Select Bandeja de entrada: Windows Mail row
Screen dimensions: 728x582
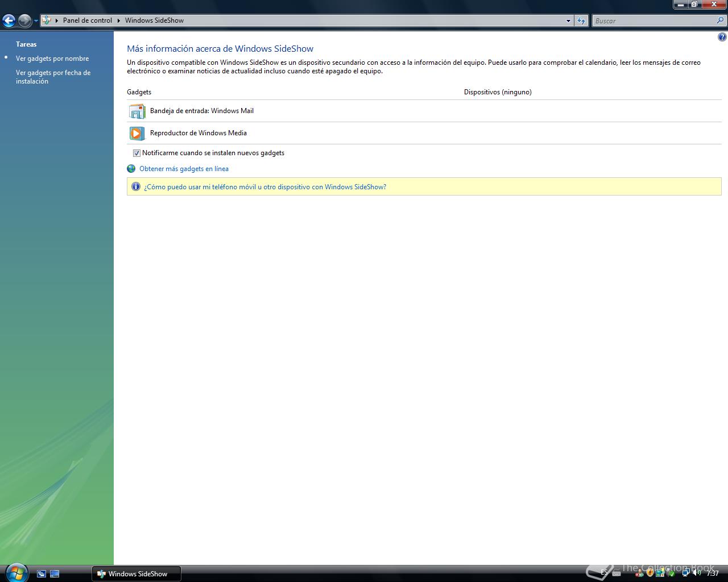[x=424, y=111]
